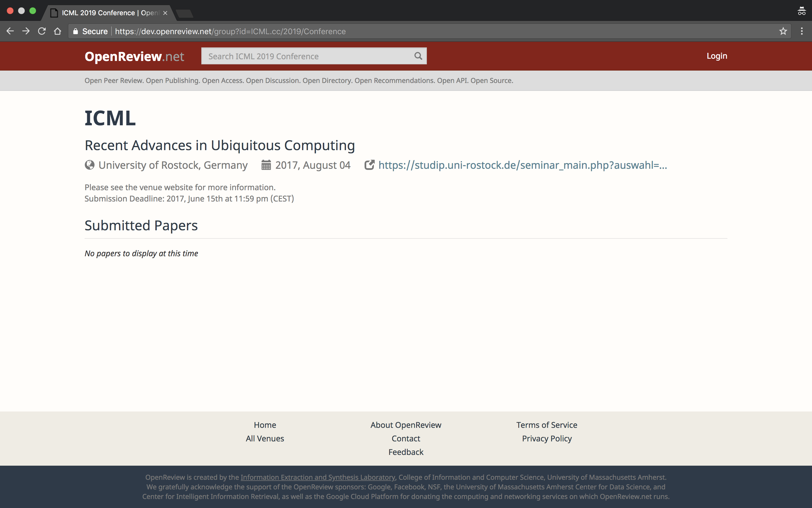Open a new tab next to ICML tab
The image size is (812, 508).
tap(184, 14)
